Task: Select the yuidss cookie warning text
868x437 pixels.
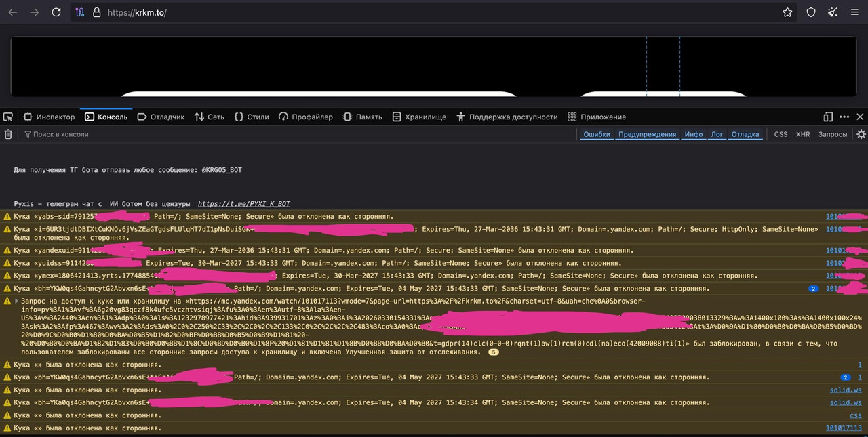Action: tap(317, 263)
